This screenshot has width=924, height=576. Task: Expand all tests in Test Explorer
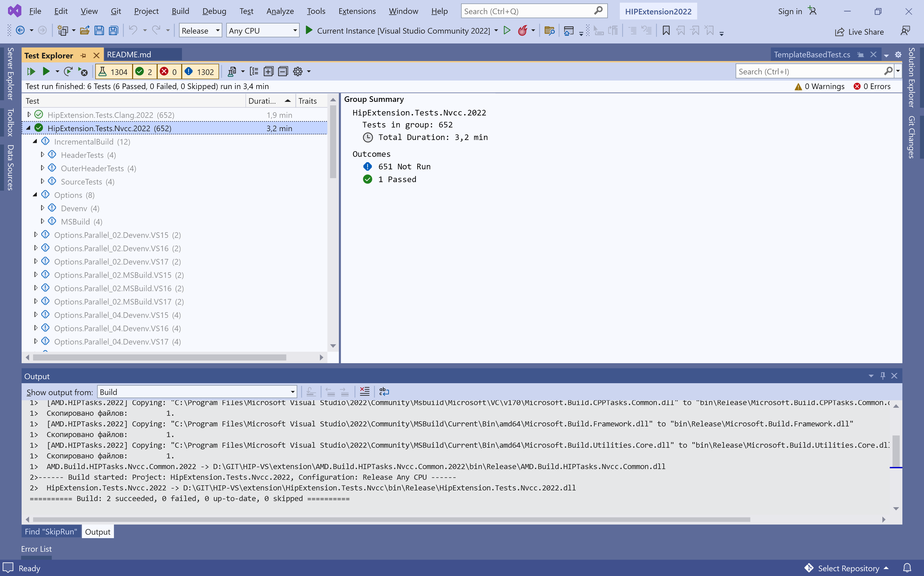coord(268,72)
